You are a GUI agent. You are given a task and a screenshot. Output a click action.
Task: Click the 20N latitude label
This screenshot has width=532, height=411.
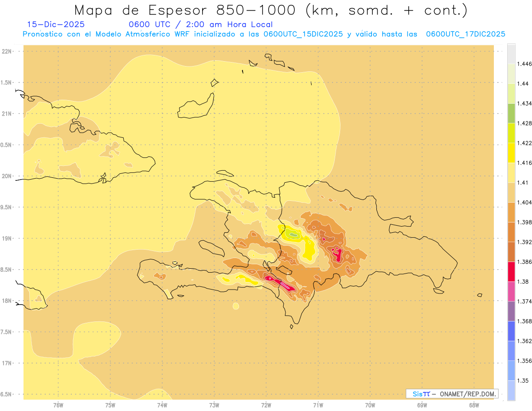pyautogui.click(x=7, y=176)
